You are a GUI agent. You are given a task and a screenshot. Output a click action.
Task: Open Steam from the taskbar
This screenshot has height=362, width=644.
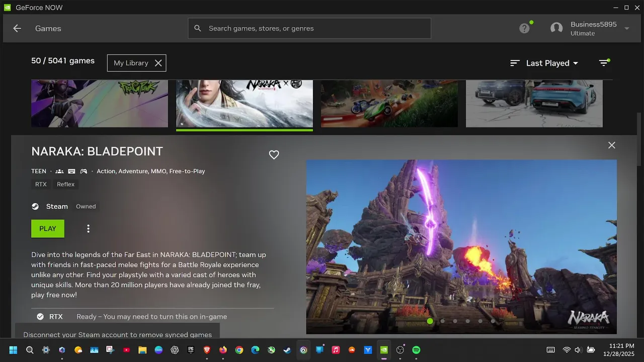287,350
